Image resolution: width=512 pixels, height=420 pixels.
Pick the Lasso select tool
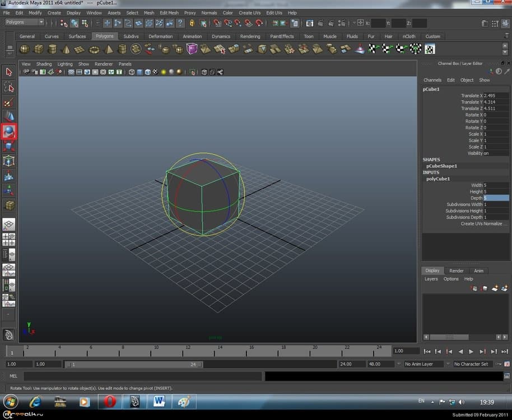[x=9, y=87]
